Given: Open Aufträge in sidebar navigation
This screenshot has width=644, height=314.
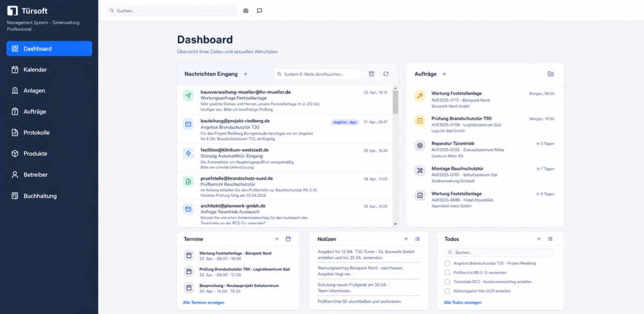Looking at the screenshot, I should (x=49, y=112).
